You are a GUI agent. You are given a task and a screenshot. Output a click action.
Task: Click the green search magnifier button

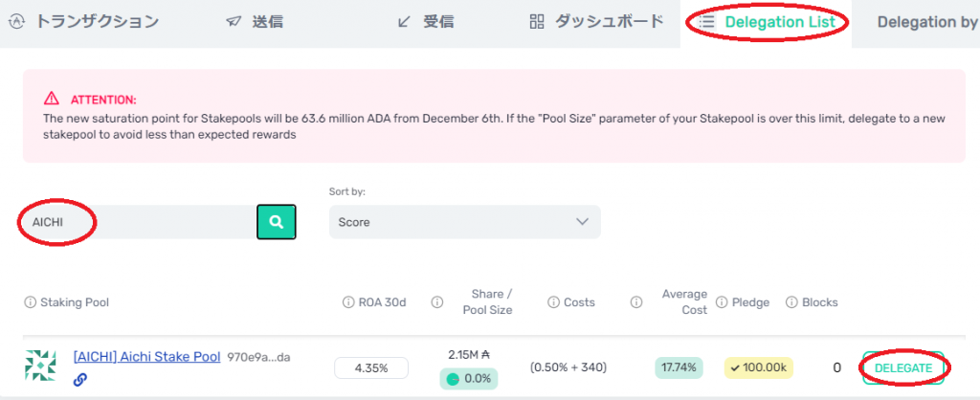click(277, 222)
